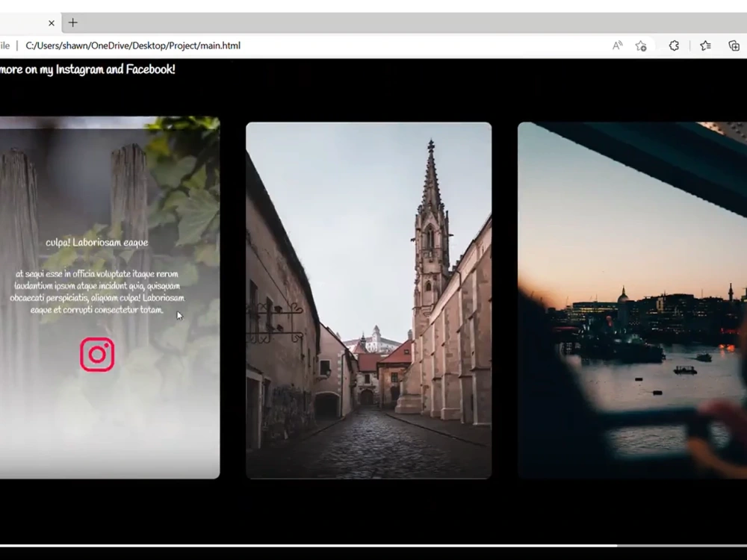Select the sunset harbor photo
This screenshot has height=560, width=747.
631,299
